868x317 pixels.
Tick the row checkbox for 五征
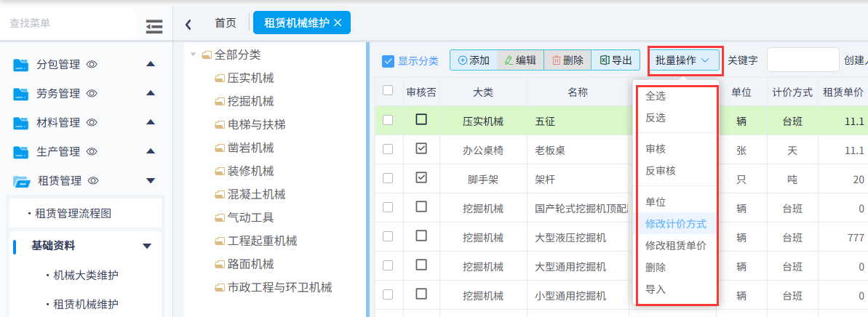click(x=388, y=119)
